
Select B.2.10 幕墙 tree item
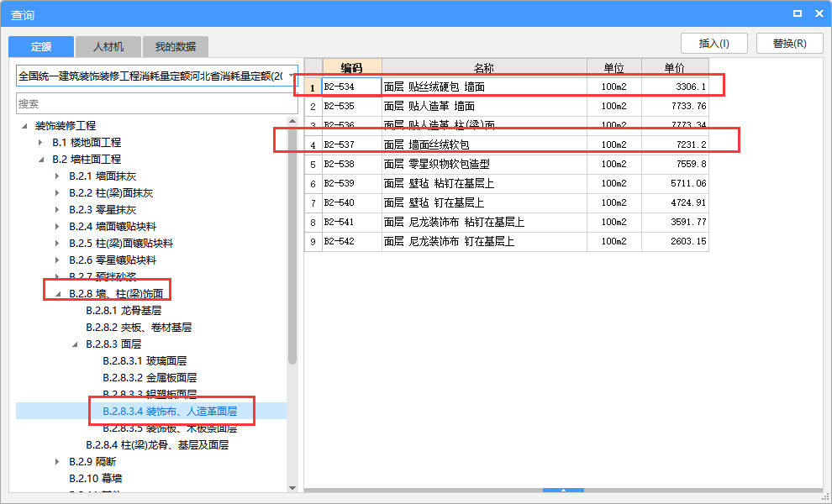(x=96, y=479)
